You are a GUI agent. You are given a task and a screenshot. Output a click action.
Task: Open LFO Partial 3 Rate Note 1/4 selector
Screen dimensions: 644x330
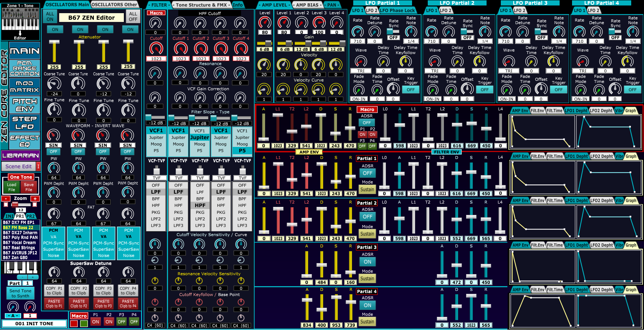559,41
